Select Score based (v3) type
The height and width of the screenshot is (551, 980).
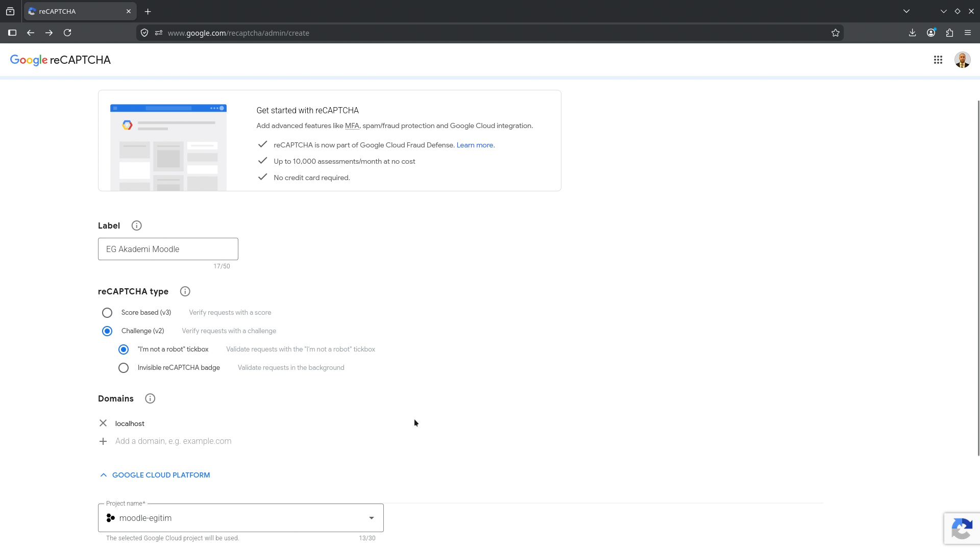coord(107,313)
